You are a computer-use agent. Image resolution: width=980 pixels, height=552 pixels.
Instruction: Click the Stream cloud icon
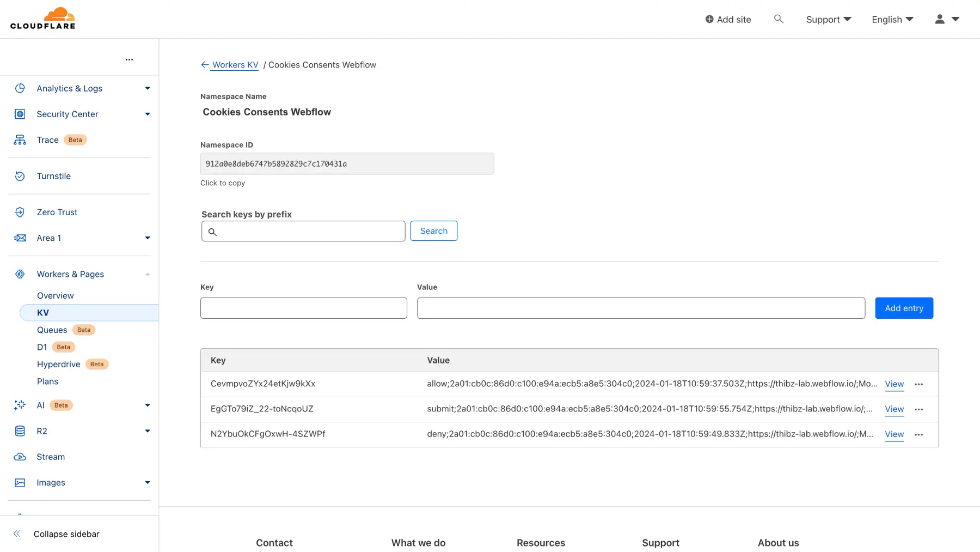click(20, 457)
